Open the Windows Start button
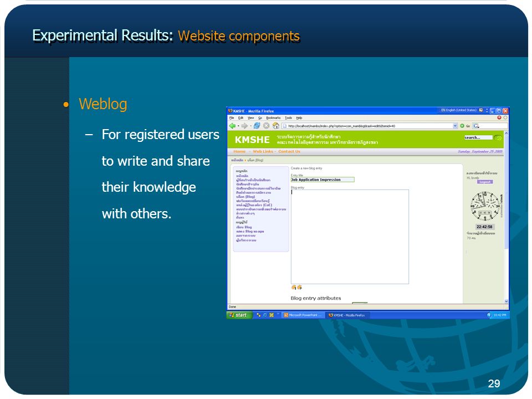Image resolution: width=532 pixels, height=399 pixels. click(x=239, y=315)
